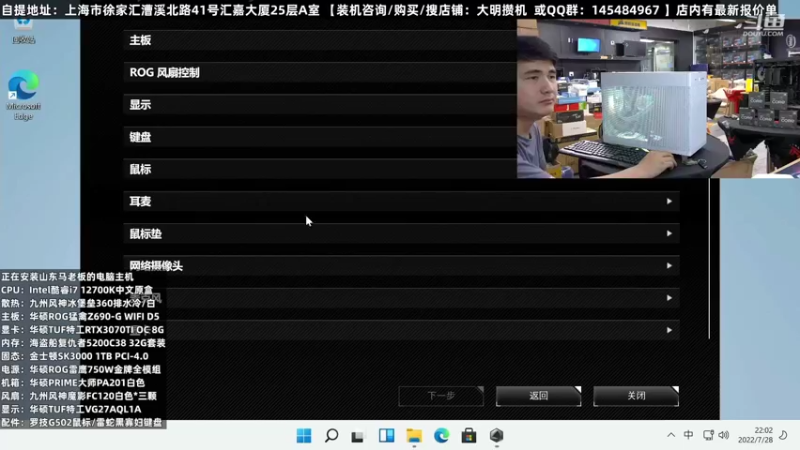Open the clock showing 22:02
Image resolution: width=800 pixels, height=450 pixels.
tap(755, 435)
